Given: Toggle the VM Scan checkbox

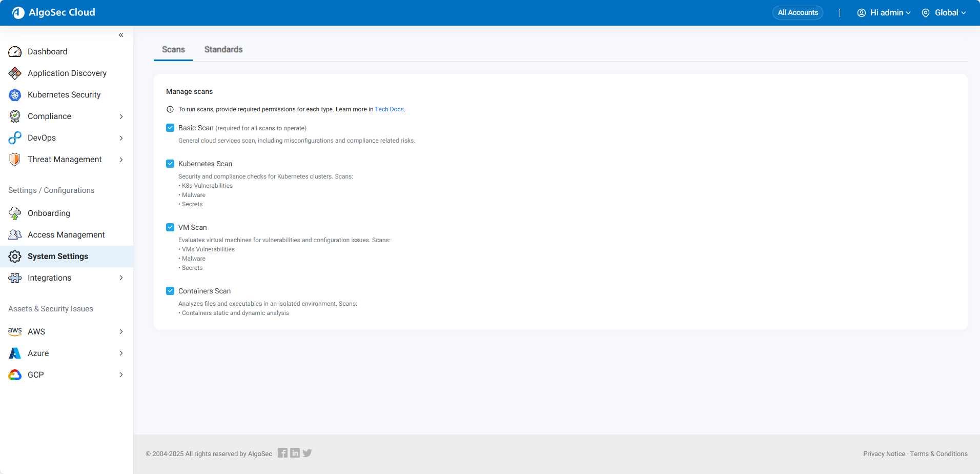Looking at the screenshot, I should click(170, 227).
